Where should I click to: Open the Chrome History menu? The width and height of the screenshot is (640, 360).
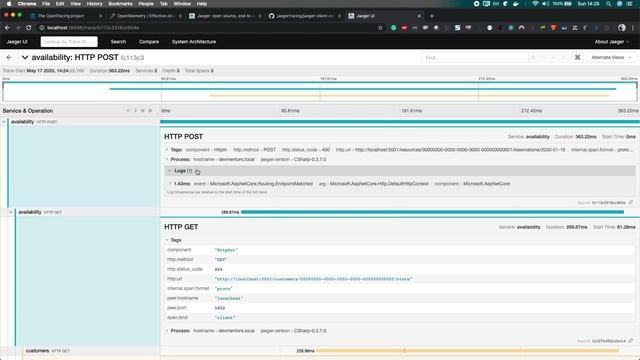point(94,4)
